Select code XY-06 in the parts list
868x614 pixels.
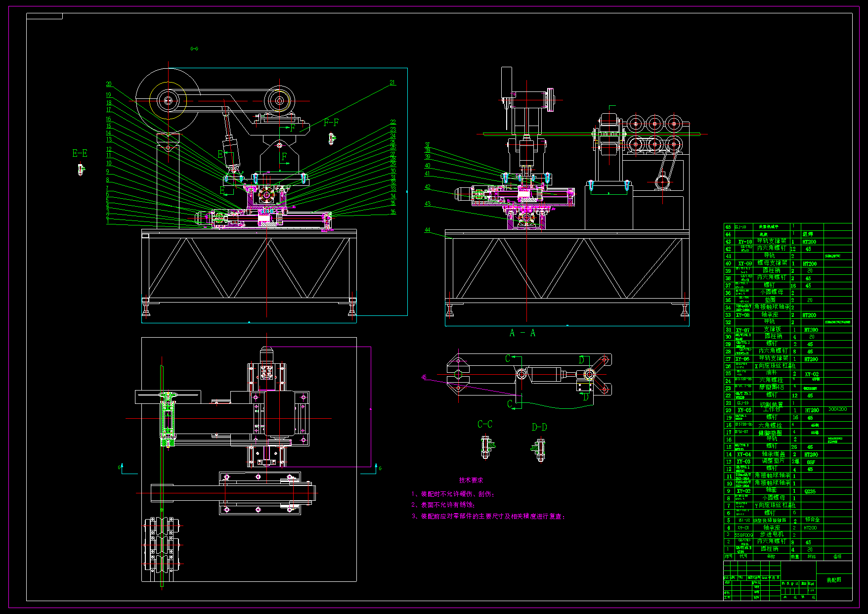click(743, 359)
